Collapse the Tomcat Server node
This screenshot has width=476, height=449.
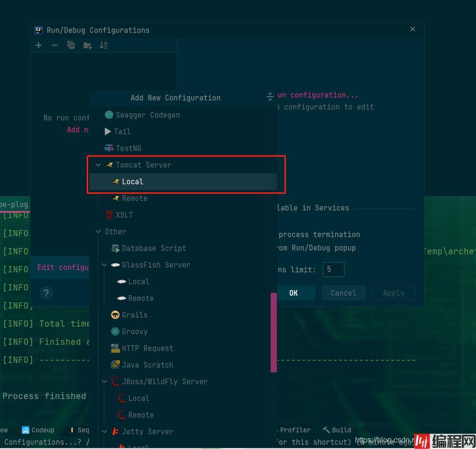pyautogui.click(x=98, y=165)
